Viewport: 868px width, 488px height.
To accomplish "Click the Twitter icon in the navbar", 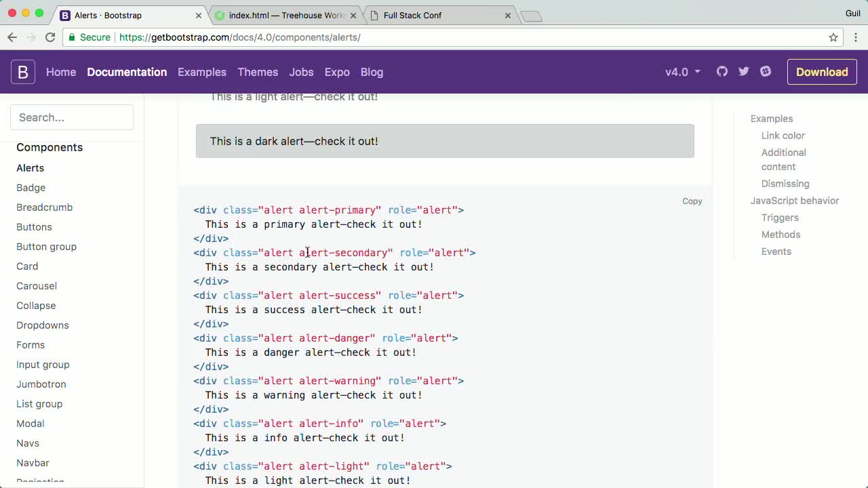I will (x=743, y=71).
